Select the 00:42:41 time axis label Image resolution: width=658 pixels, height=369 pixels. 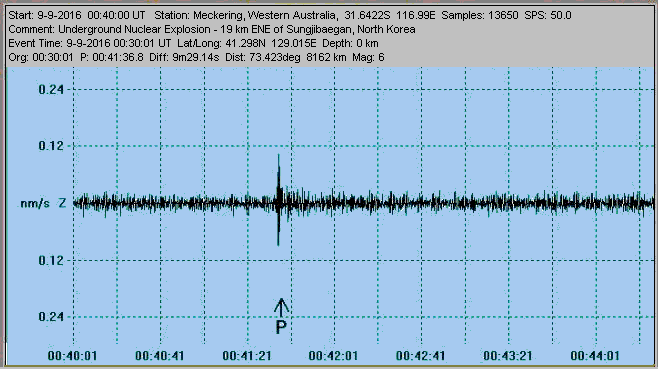[x=420, y=356]
